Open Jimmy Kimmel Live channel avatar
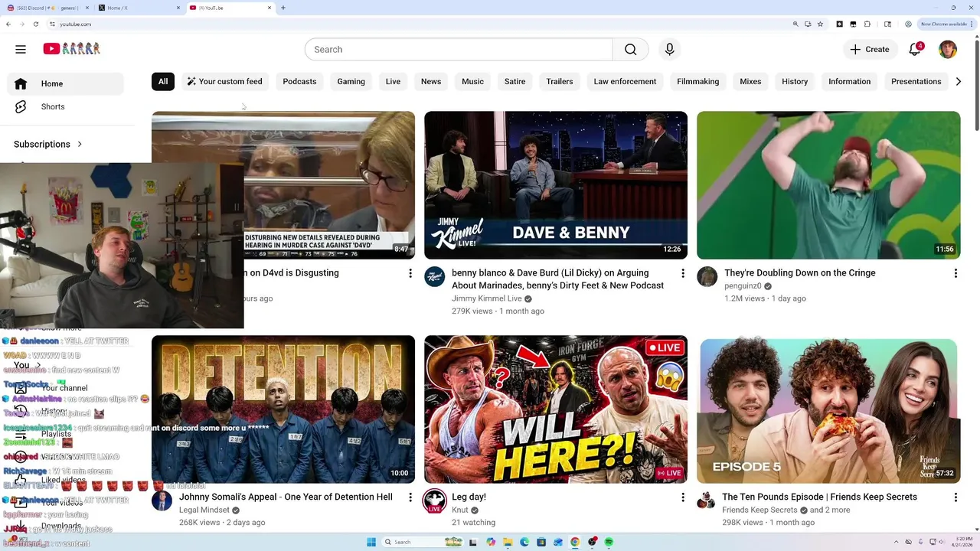The image size is (980, 551). (435, 277)
